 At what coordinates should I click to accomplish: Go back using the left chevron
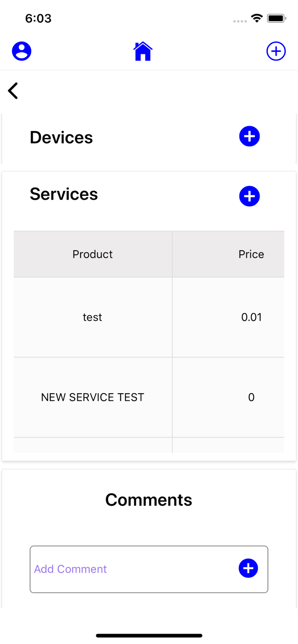point(13,91)
